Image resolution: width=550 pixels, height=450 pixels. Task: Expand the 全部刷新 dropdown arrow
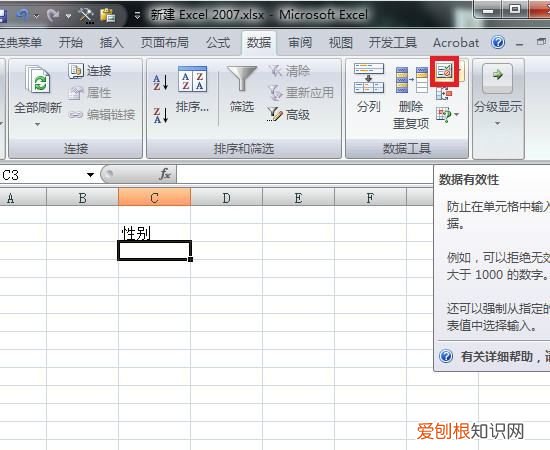tap(38, 124)
